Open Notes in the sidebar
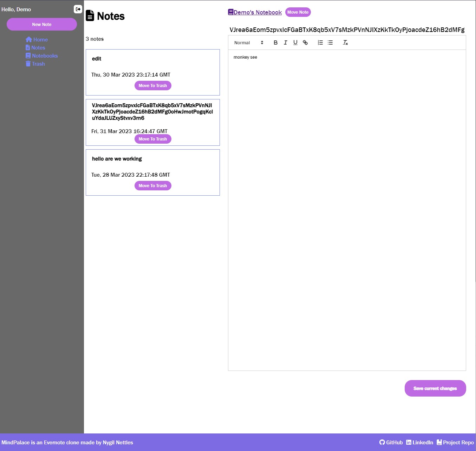 (x=35, y=48)
